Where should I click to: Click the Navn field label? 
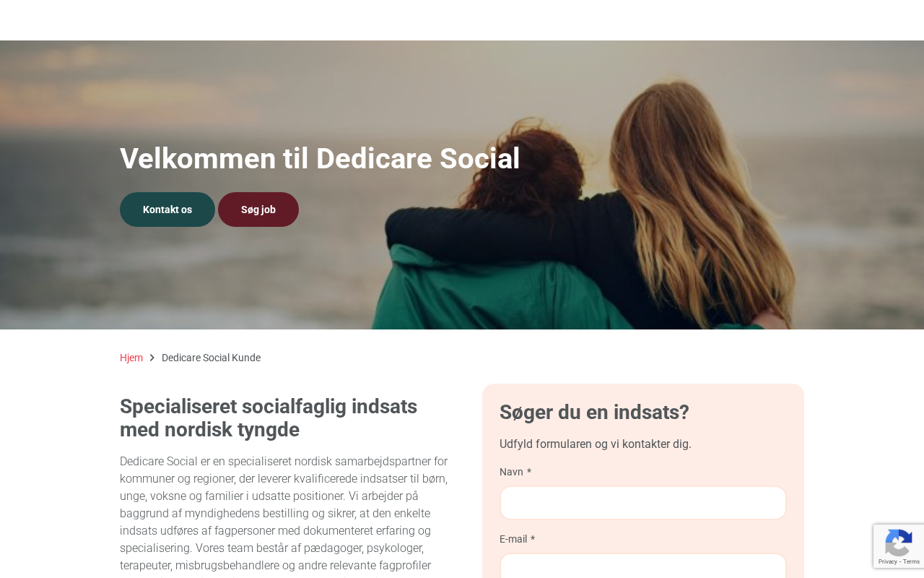[511, 472]
